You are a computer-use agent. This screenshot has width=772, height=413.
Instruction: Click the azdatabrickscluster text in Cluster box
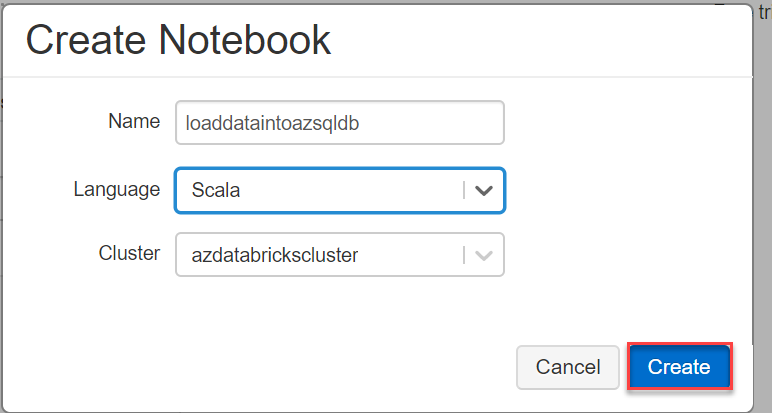(x=275, y=255)
